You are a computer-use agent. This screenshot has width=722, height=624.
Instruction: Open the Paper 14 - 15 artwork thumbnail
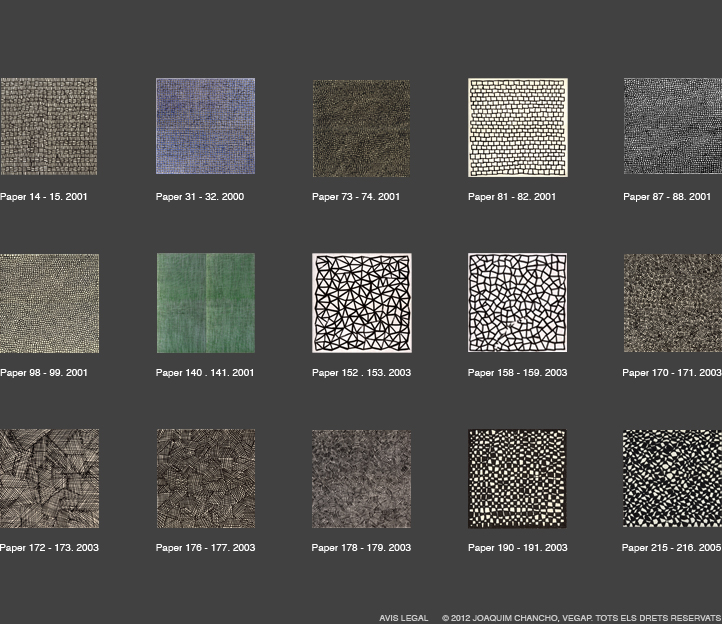coord(49,127)
